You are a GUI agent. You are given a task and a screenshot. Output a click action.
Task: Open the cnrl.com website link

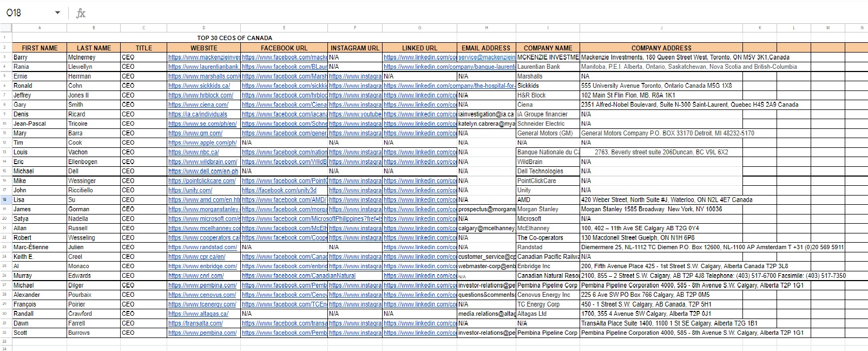[196, 276]
